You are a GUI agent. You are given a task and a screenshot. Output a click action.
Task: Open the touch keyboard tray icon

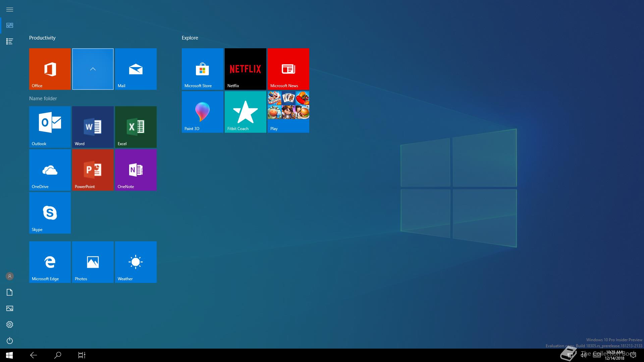point(597,355)
